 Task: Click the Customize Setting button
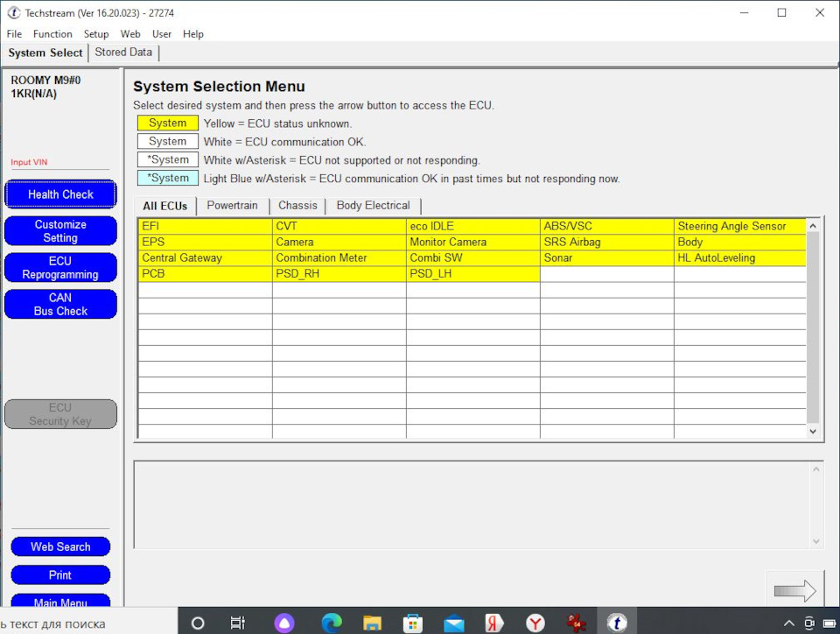[60, 231]
